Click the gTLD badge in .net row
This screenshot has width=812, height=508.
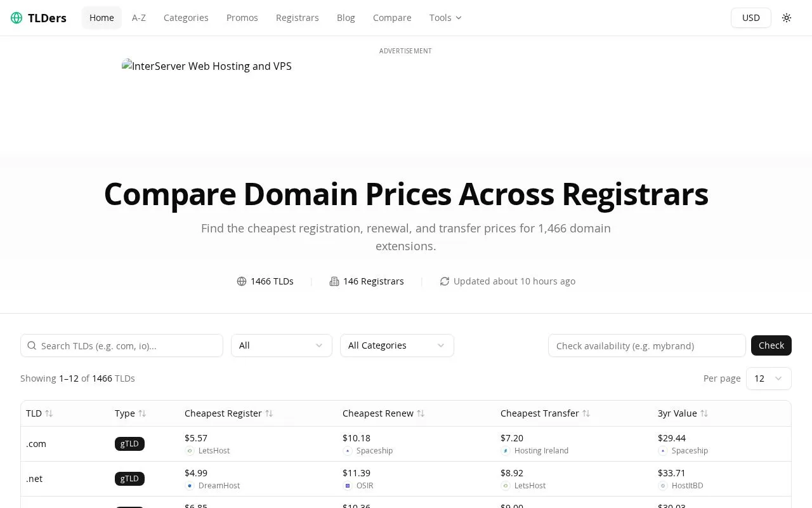[129, 479]
